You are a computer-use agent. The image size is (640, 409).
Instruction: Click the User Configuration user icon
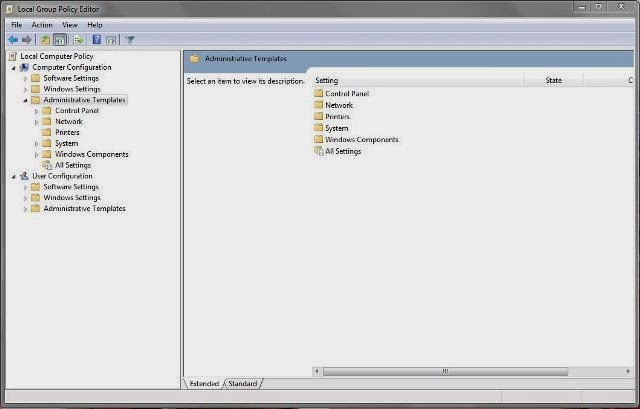click(x=24, y=176)
